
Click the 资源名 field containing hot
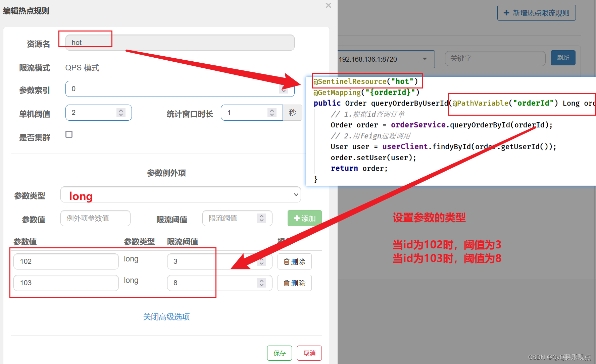180,43
